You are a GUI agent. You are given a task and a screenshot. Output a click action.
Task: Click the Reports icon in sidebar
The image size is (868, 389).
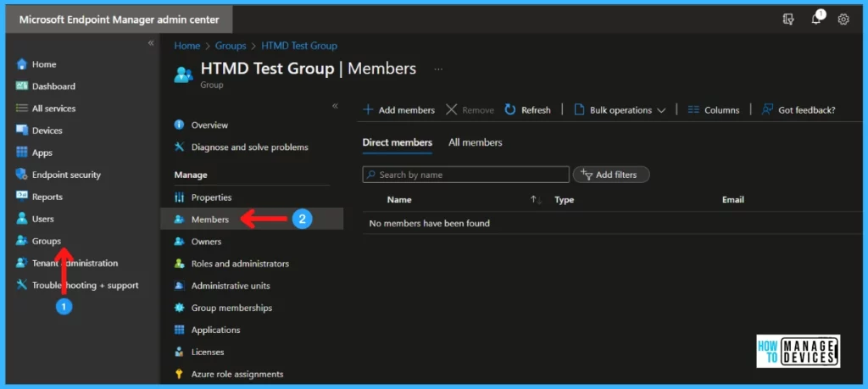[21, 197]
